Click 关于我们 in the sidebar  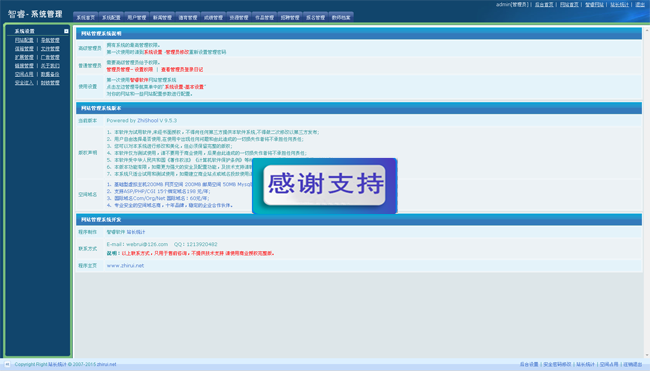(x=50, y=66)
